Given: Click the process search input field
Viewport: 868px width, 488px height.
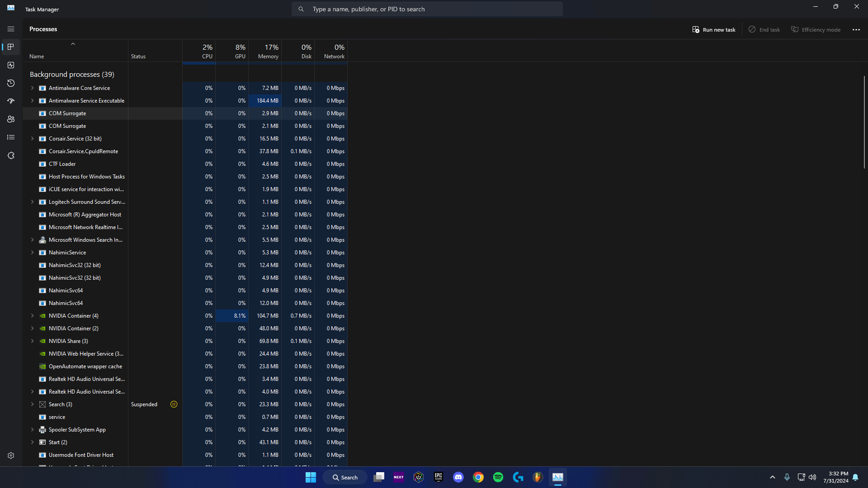Looking at the screenshot, I should pyautogui.click(x=427, y=9).
